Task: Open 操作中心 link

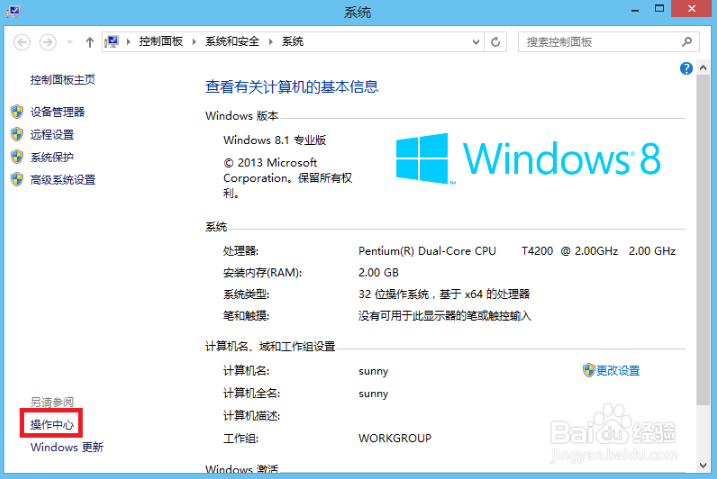Action: 52,425
